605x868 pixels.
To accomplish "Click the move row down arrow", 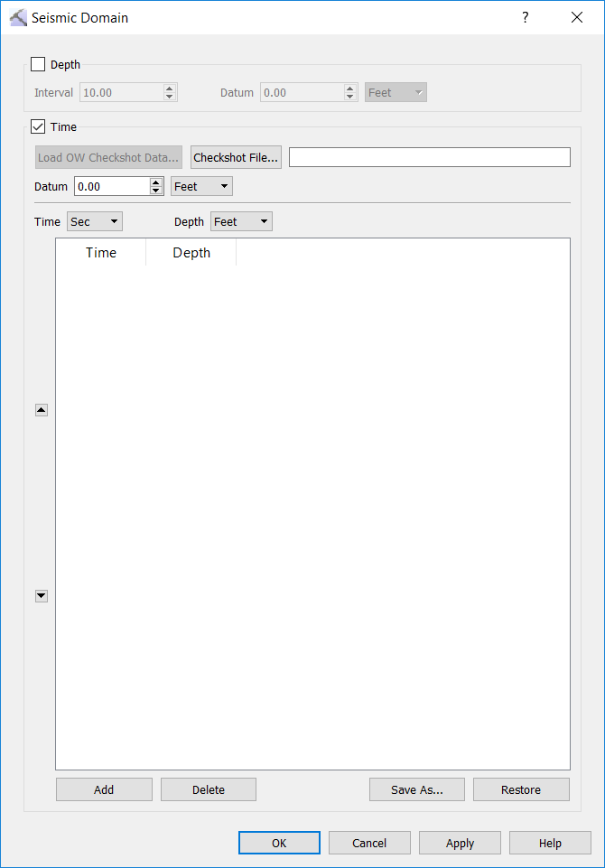I will (41, 596).
